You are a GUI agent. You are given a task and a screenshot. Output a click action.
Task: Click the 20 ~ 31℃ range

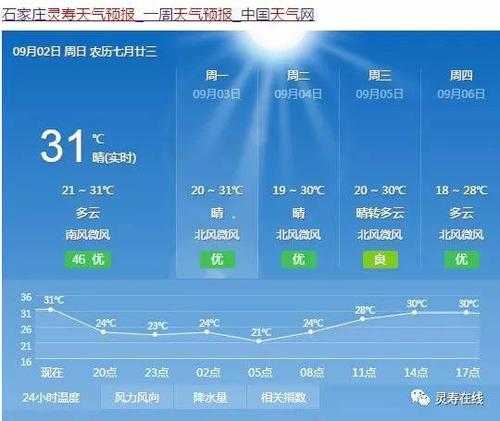[217, 190]
